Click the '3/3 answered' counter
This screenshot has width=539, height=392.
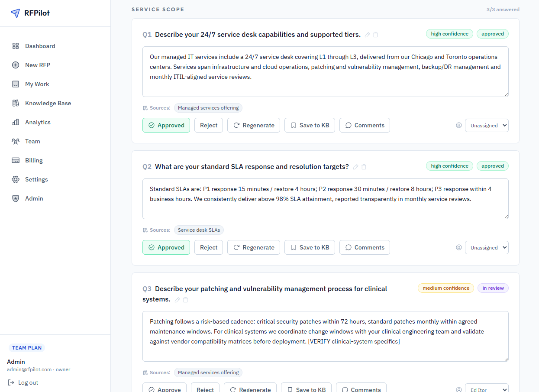[503, 10]
